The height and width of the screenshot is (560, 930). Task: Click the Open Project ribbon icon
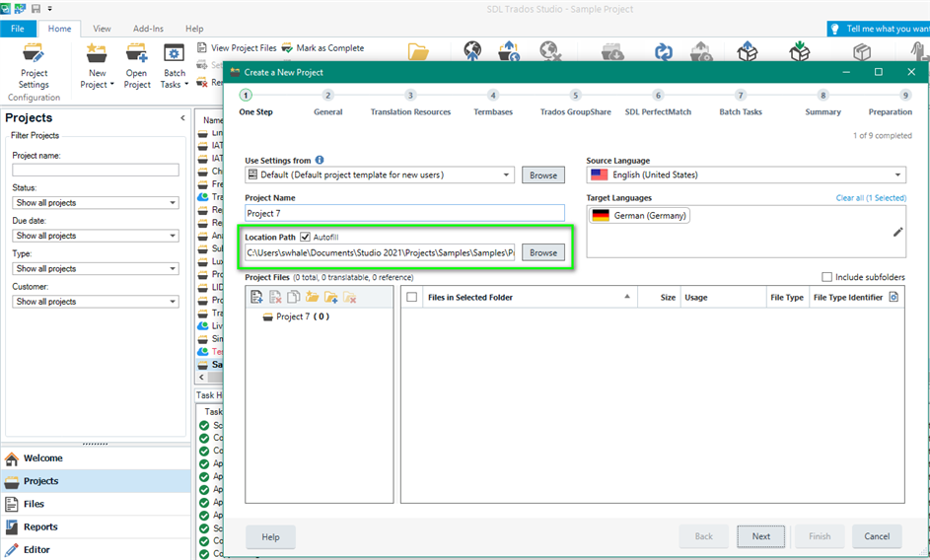(137, 61)
